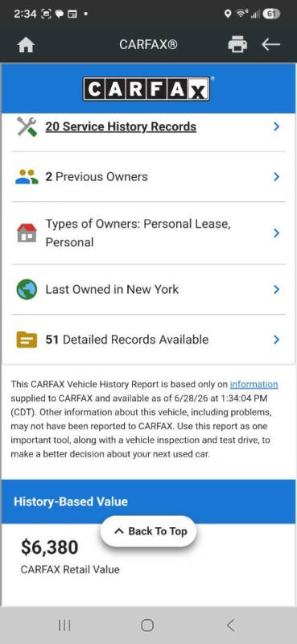The width and height of the screenshot is (297, 644).
Task: Tap the $6,380 retail value
Action: pyautogui.click(x=50, y=547)
